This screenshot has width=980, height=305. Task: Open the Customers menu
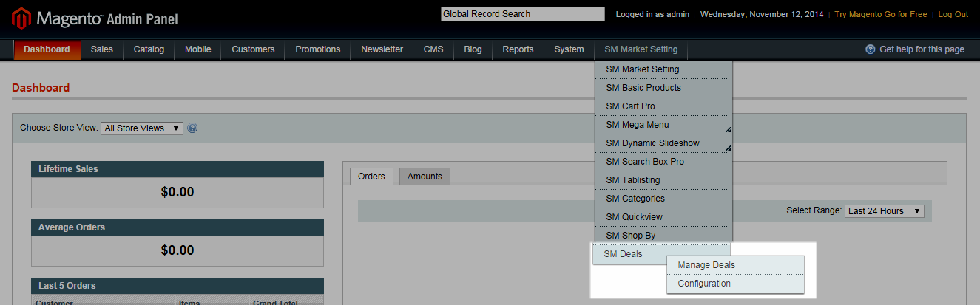pyautogui.click(x=253, y=49)
